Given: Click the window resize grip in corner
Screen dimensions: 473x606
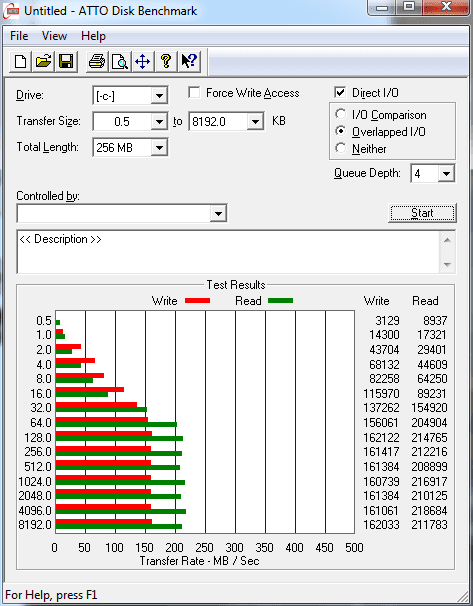Looking at the screenshot, I should [x=463, y=596].
